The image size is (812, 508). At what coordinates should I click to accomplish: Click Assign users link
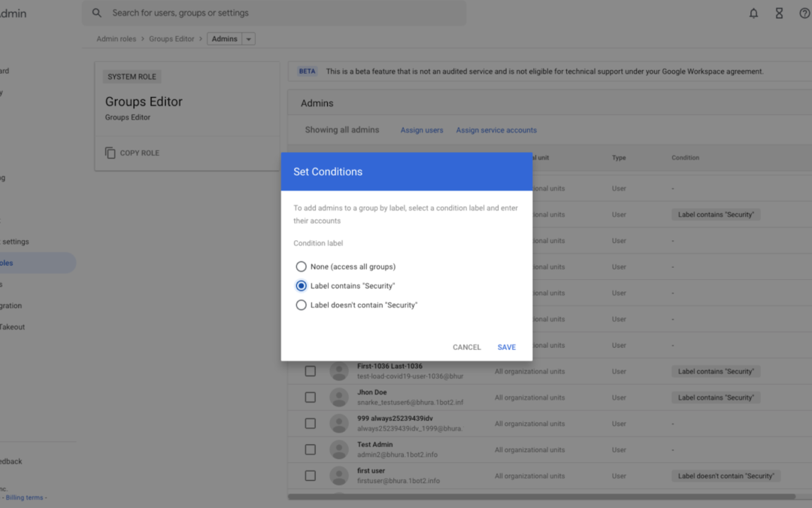[x=422, y=130]
